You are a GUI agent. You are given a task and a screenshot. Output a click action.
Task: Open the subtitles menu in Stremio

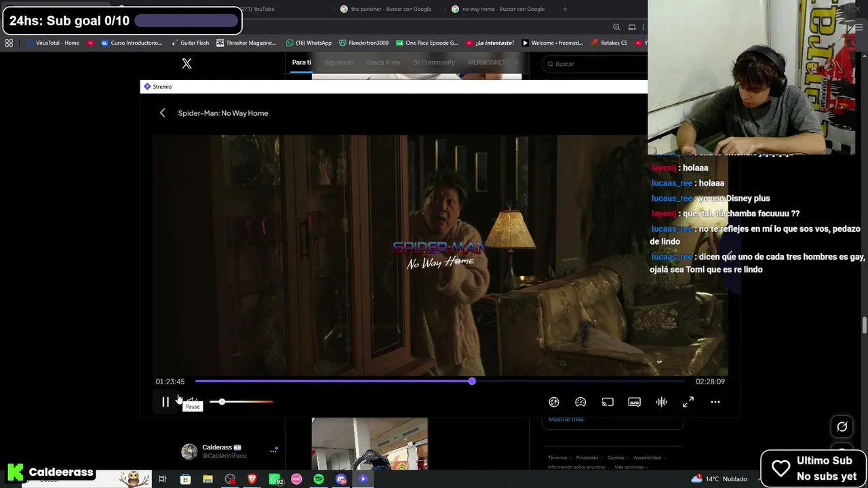(x=634, y=402)
